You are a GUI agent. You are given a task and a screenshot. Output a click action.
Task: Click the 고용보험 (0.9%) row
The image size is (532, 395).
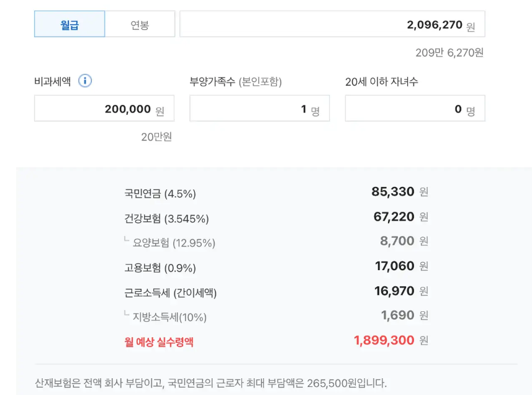154,266
